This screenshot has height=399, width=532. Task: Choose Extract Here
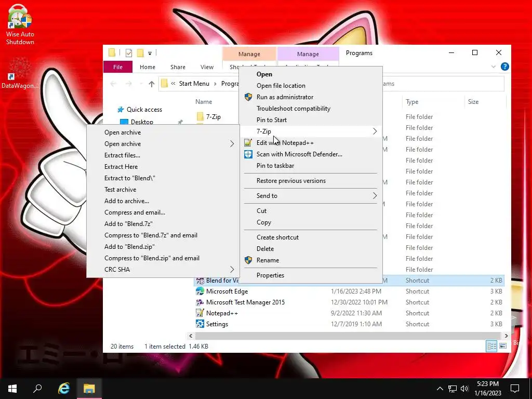coord(163,167)
